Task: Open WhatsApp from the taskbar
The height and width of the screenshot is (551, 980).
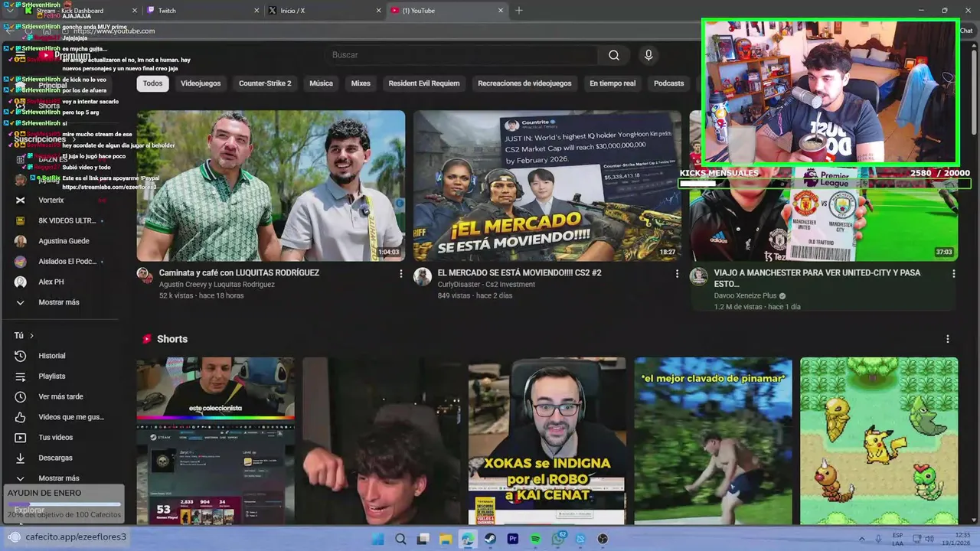Action: (x=558, y=539)
